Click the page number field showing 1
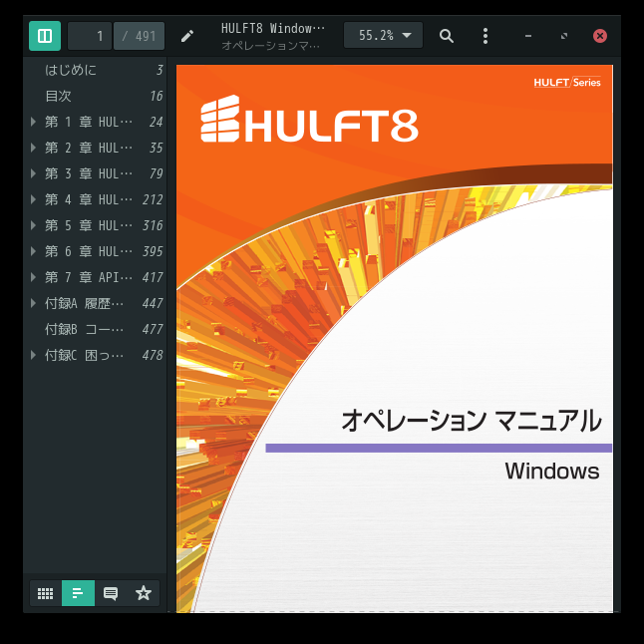The height and width of the screenshot is (644, 644). [x=90, y=36]
